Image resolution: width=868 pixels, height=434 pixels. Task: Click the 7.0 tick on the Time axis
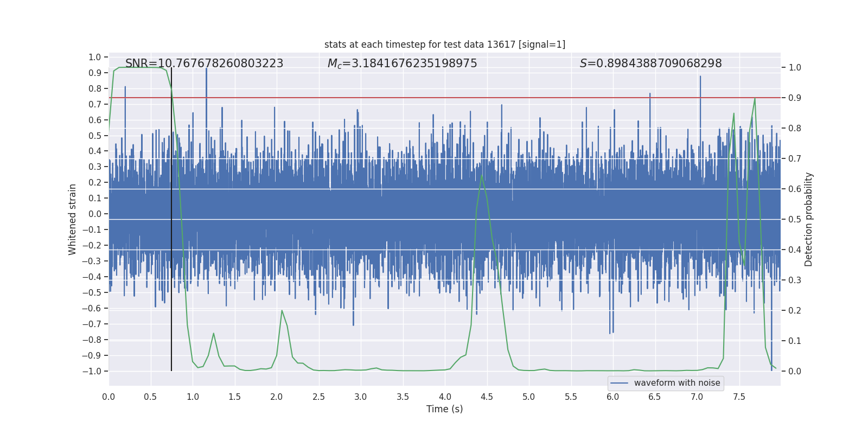coord(697,397)
